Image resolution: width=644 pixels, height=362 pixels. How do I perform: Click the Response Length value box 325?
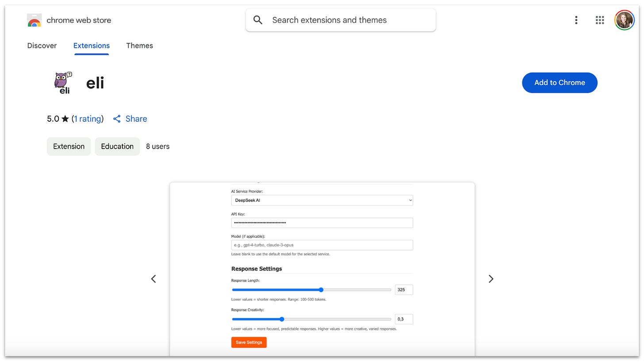tap(404, 290)
